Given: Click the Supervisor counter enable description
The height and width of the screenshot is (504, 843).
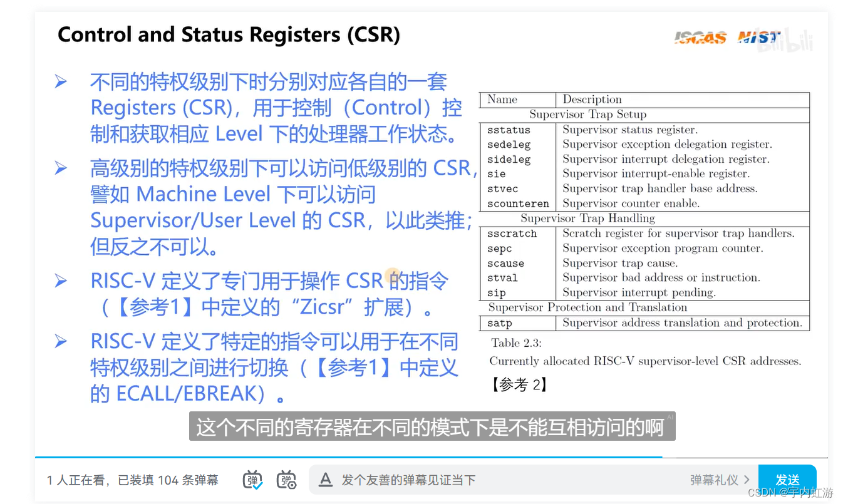Looking at the screenshot, I should click(631, 204).
